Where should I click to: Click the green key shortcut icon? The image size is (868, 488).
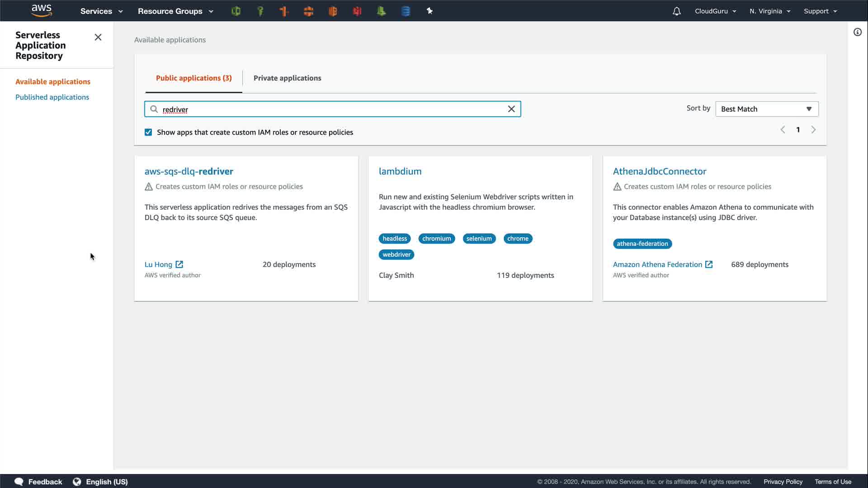(x=260, y=11)
